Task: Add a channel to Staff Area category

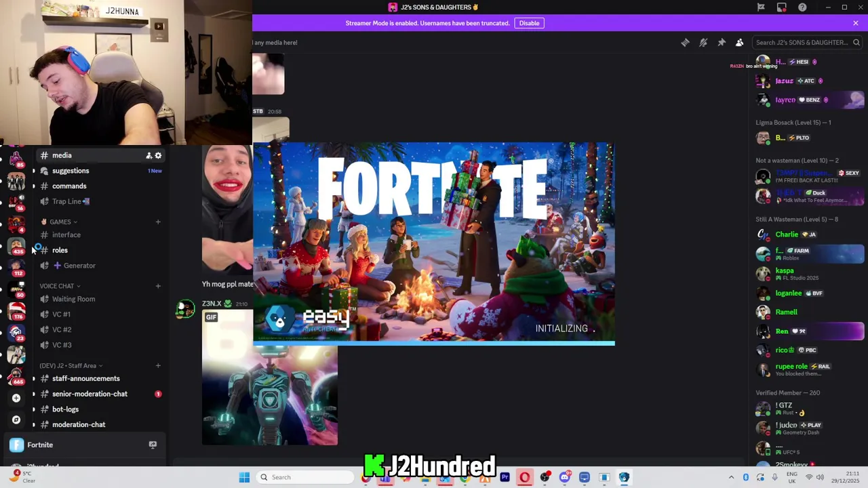Action: pos(158,366)
